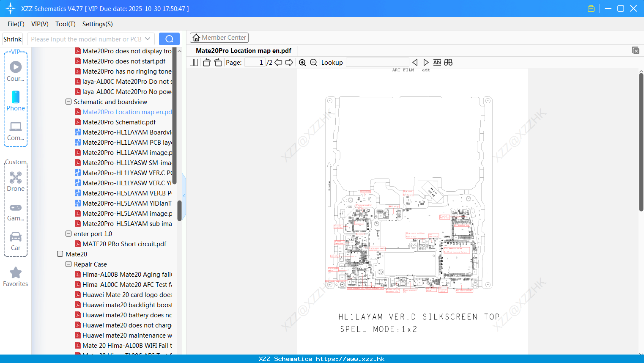Select Mate20Pro Location map en.pdf in tree
644x363 pixels.
(123, 112)
